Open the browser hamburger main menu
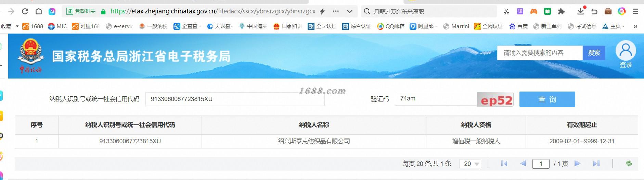Viewport: 644px width, 180px height. [x=635, y=11]
